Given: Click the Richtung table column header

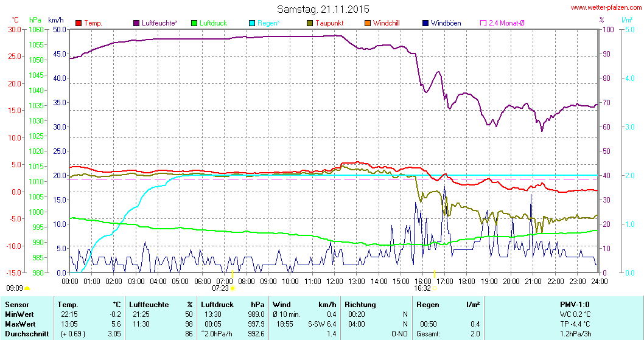Looking at the screenshot, I should pos(360,305).
